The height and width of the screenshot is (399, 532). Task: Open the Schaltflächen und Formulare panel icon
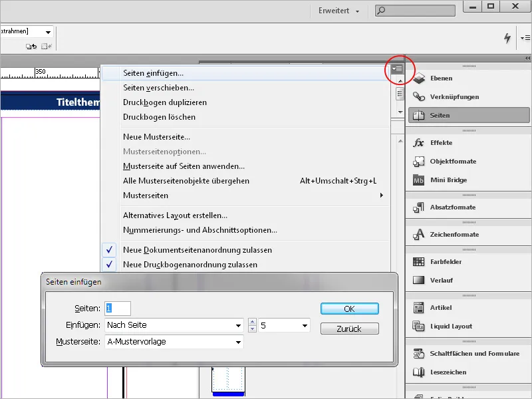pyautogui.click(x=419, y=354)
